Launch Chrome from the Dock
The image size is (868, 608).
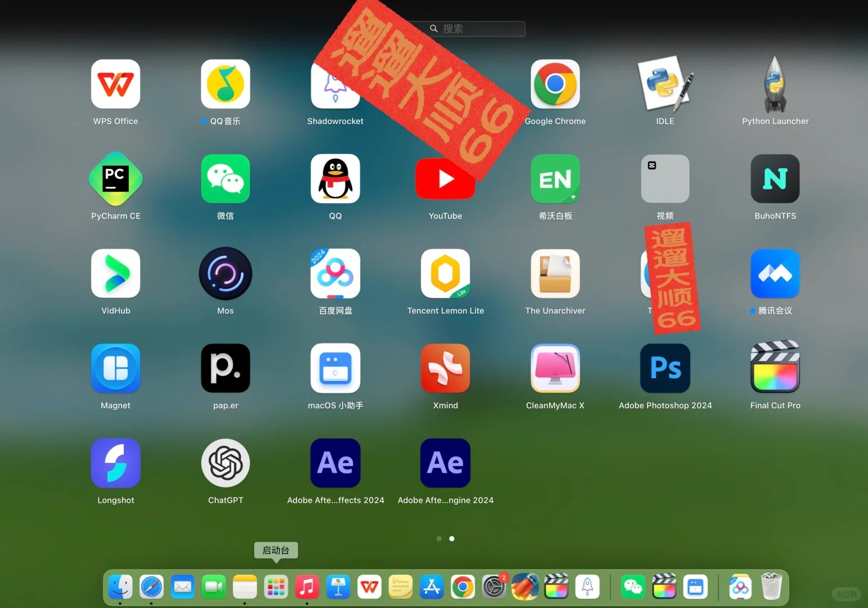pos(463,587)
